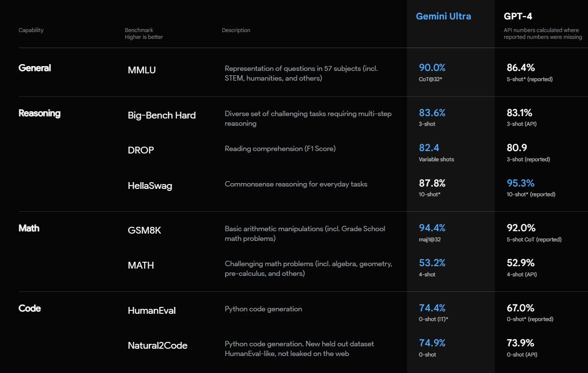588x373 pixels.
Task: Click the Code capability heading
Action: pos(30,308)
